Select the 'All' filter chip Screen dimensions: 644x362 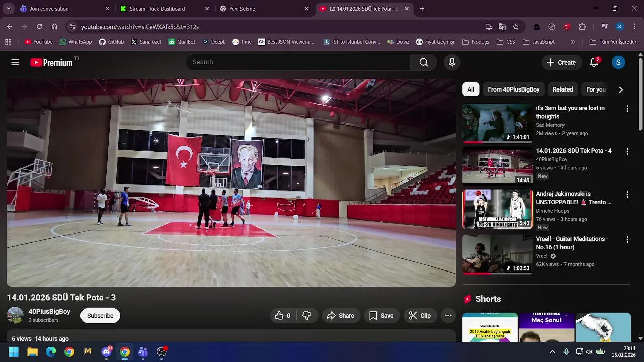point(471,89)
